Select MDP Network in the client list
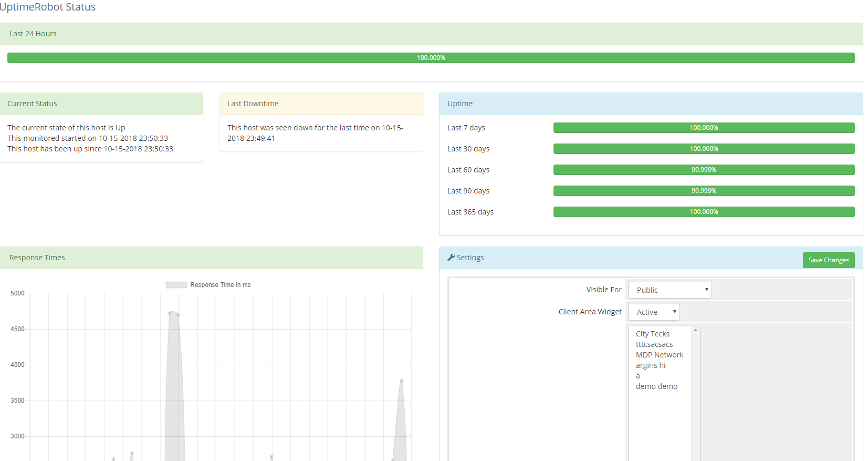 660,355
